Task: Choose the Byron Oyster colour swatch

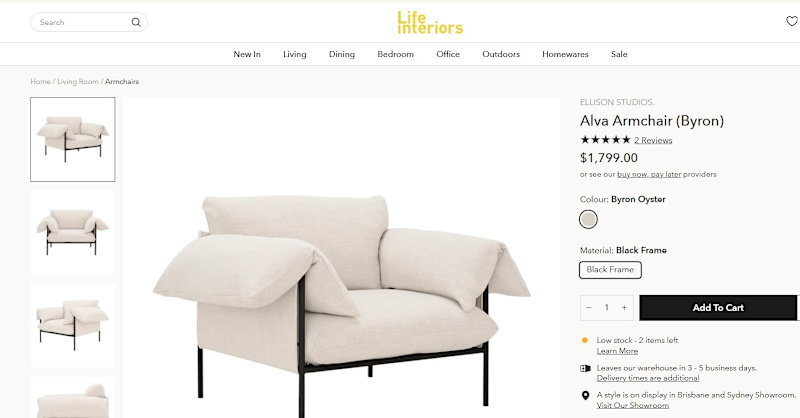Action: [588, 219]
